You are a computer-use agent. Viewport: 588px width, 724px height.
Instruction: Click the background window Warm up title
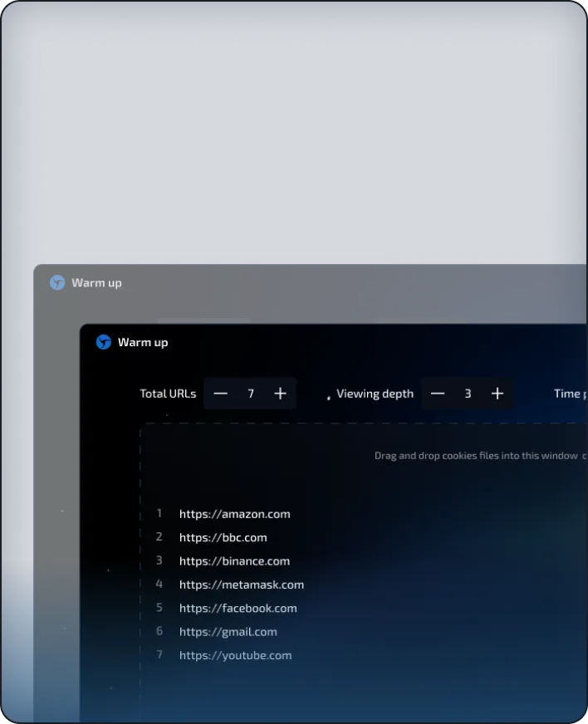coord(96,283)
